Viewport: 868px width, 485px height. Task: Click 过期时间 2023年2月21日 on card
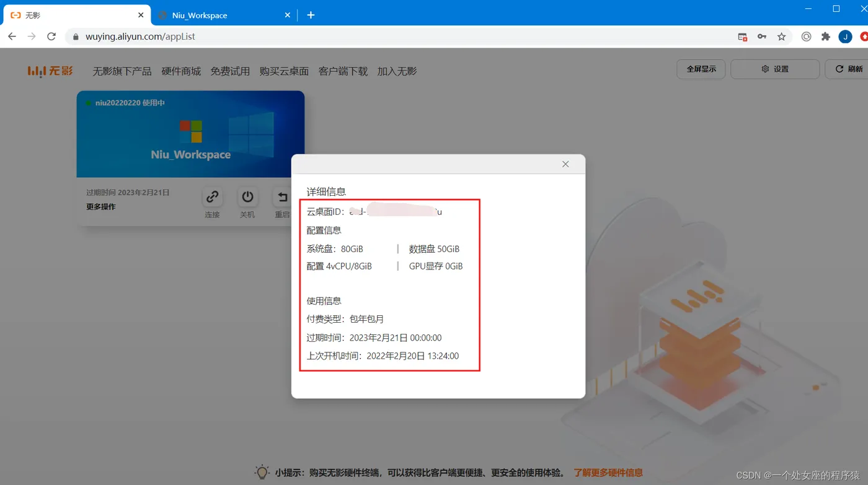pyautogui.click(x=128, y=193)
